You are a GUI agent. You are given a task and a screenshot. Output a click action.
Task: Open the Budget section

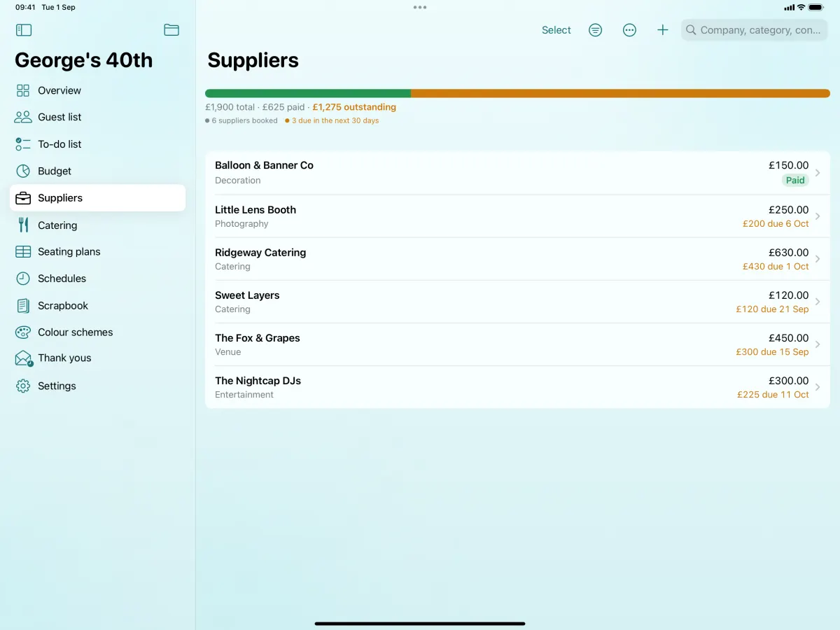(x=97, y=171)
